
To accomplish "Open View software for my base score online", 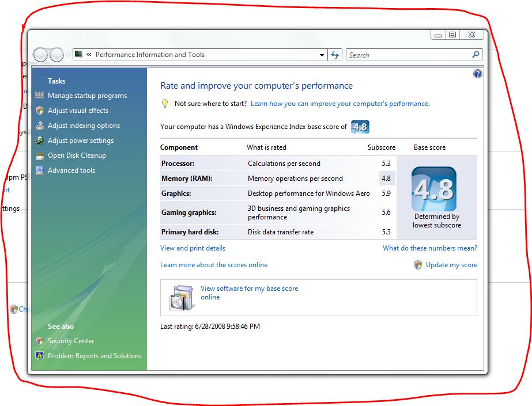I will 249,293.
